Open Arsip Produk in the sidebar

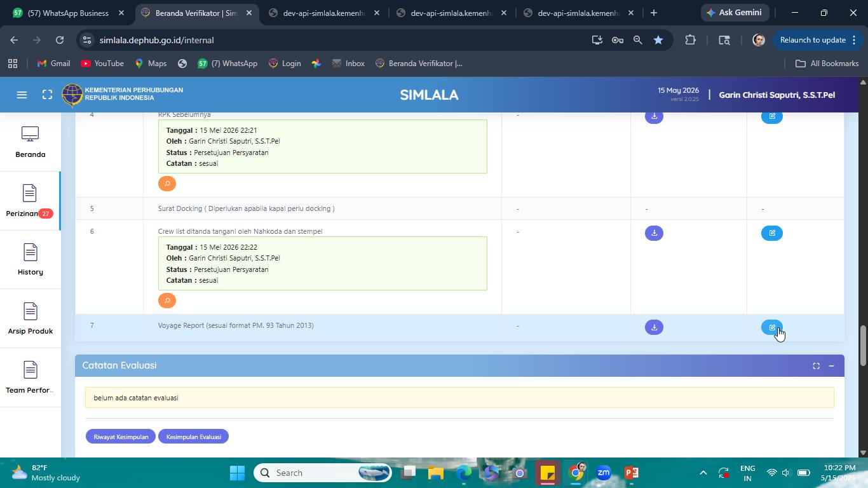pyautogui.click(x=30, y=319)
